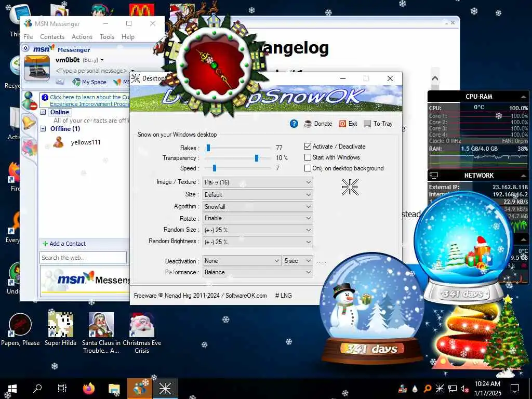Open the Contacts menu in MSN Messenger

tap(52, 37)
